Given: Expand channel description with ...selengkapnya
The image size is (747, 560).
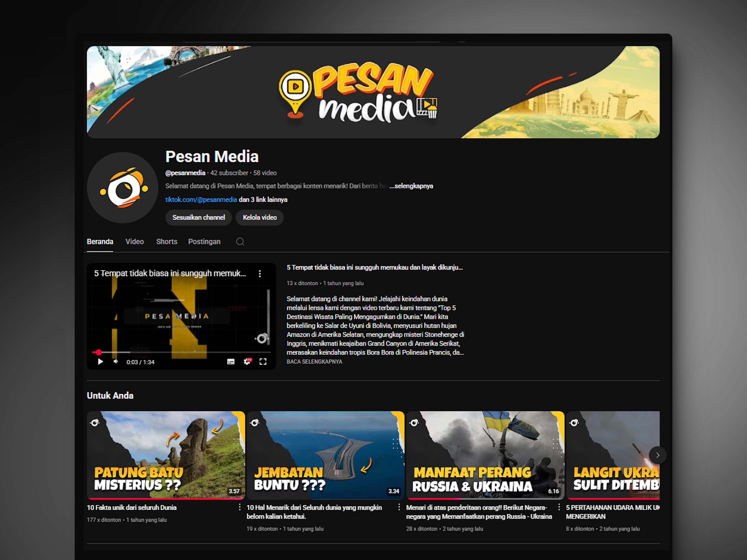Looking at the screenshot, I should tap(411, 186).
